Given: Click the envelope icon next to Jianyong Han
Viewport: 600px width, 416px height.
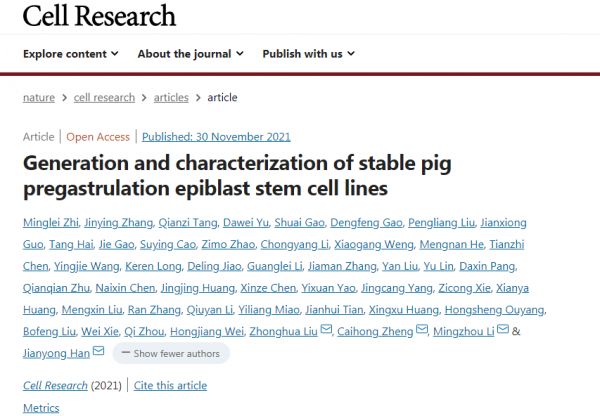Looking at the screenshot, I should click(x=98, y=351).
